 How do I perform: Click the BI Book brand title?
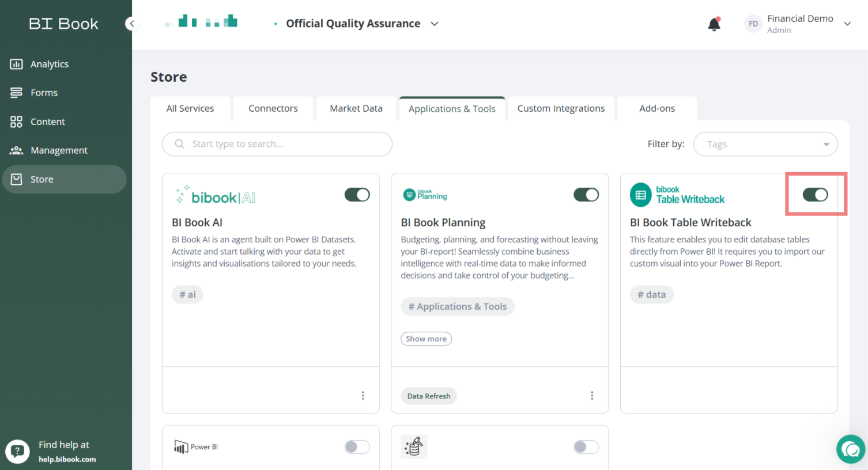(63, 24)
